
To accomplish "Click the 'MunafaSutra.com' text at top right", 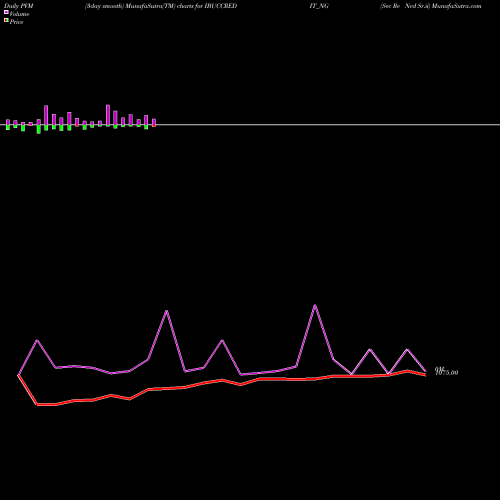I will pyautogui.click(x=456, y=6).
